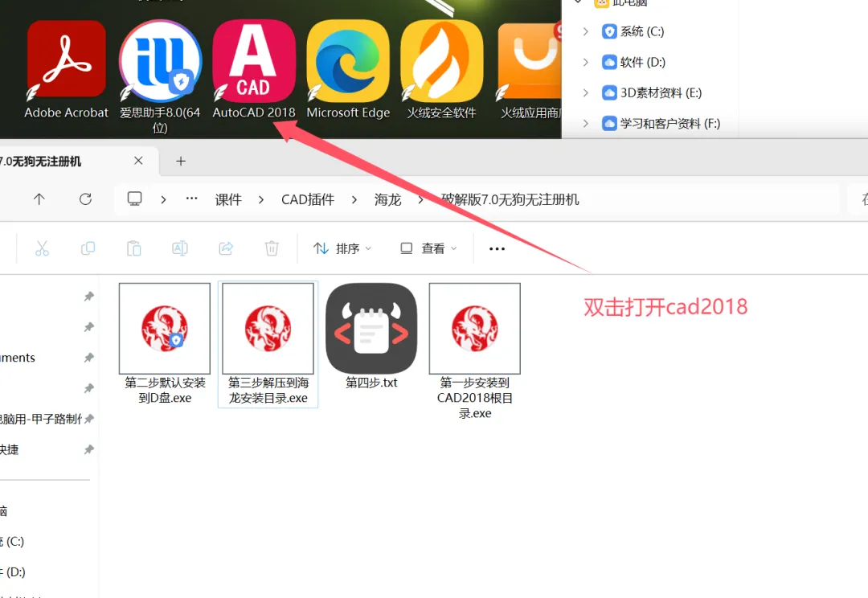The image size is (868, 598).
Task: Open the 爱思助手8.0 desktop icon
Action: 160,76
